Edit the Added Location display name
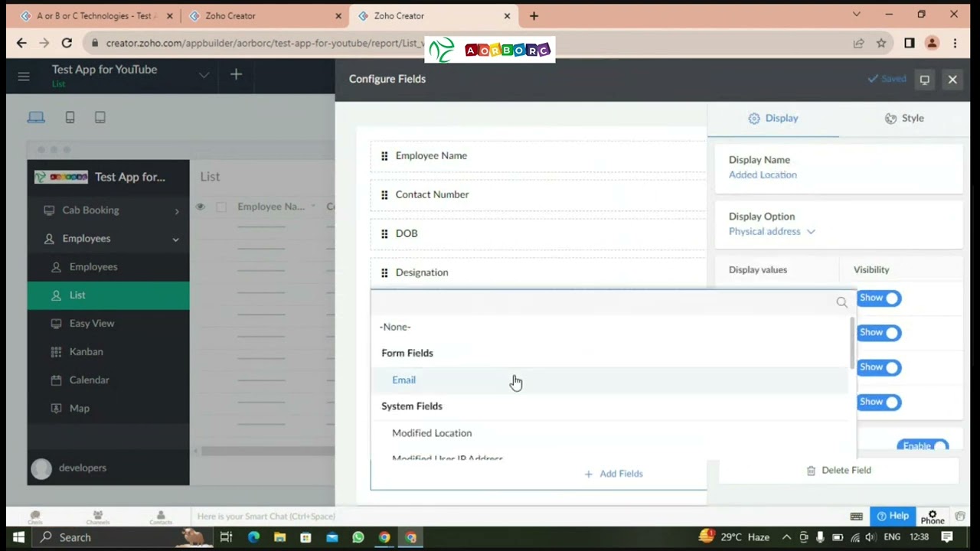 tap(763, 174)
